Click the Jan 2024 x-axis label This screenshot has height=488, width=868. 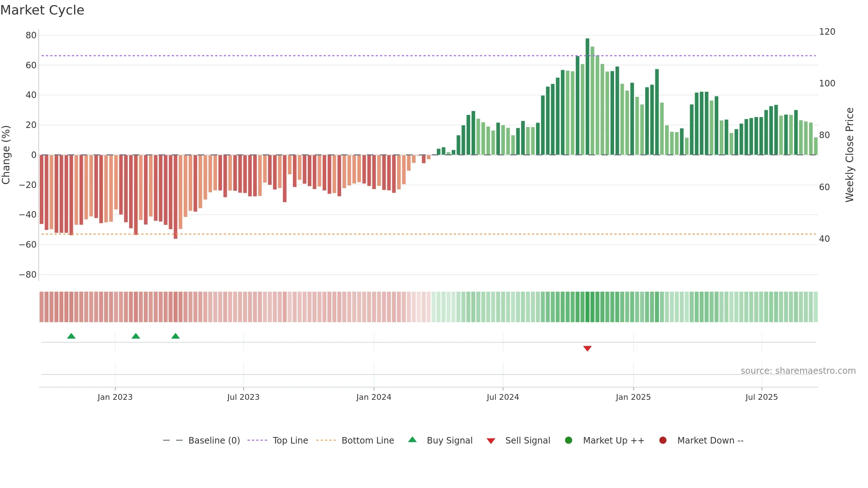coord(374,397)
